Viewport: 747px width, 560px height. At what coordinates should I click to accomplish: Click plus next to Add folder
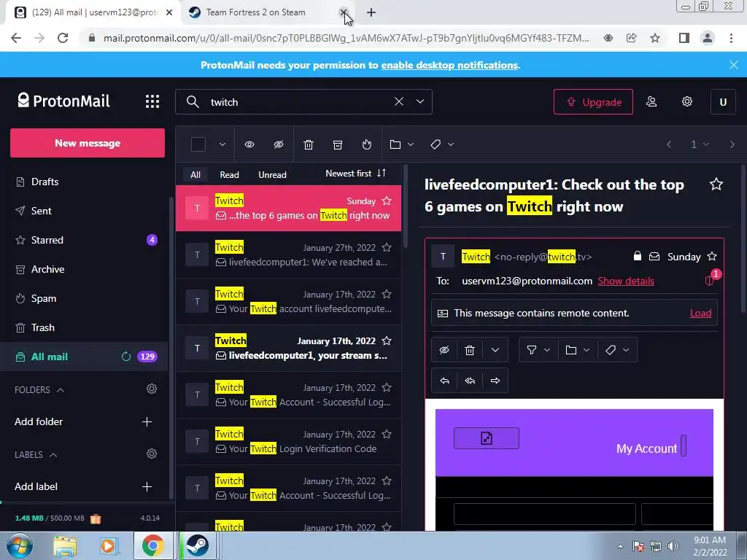click(x=147, y=422)
